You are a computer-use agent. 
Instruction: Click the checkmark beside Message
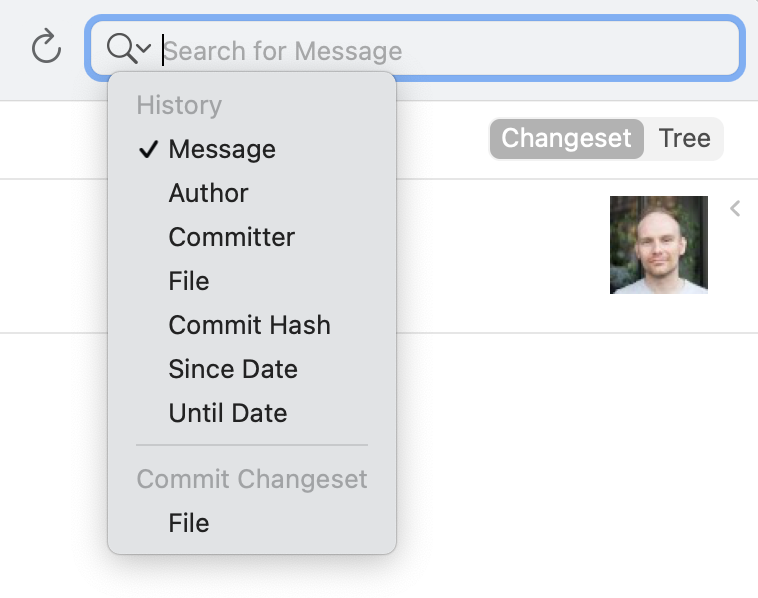click(x=148, y=149)
